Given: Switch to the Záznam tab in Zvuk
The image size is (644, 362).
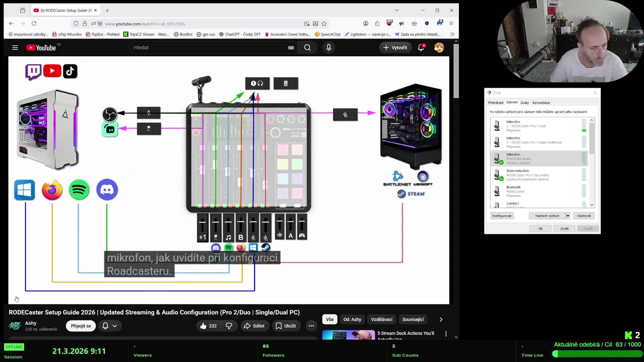Looking at the screenshot, I should (512, 102).
